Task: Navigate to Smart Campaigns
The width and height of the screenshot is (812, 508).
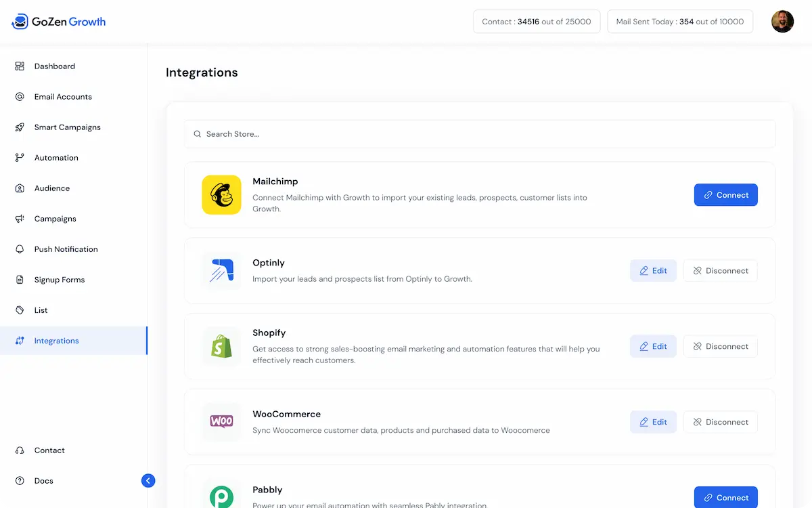Action: [x=67, y=127]
